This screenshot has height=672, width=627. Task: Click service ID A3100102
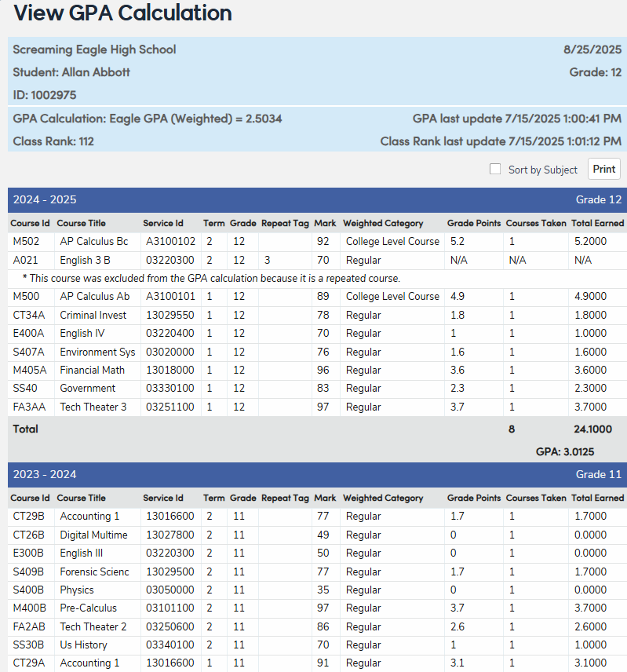click(170, 241)
